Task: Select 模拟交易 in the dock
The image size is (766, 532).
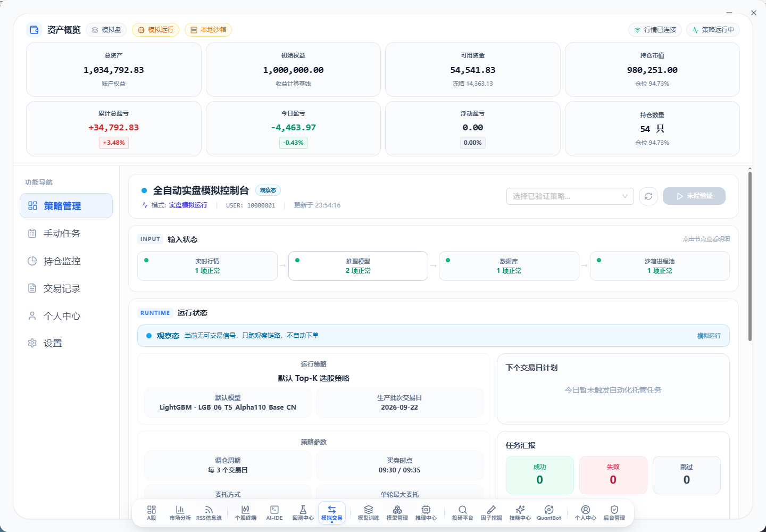Action: 332,513
